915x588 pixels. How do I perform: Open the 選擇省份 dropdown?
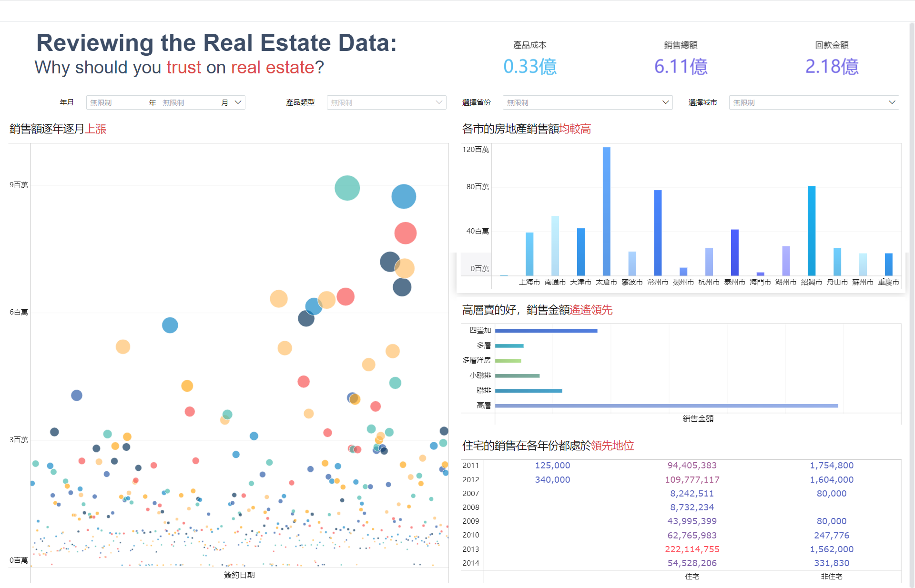[588, 102]
